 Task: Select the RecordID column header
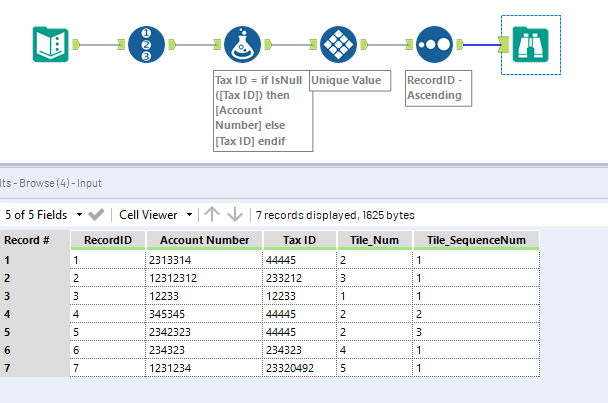tap(108, 240)
